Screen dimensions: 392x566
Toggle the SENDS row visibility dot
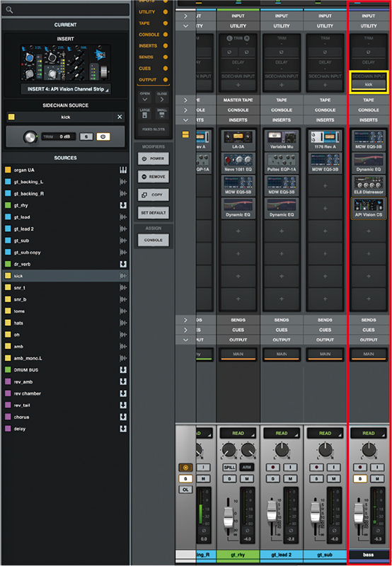166,57
